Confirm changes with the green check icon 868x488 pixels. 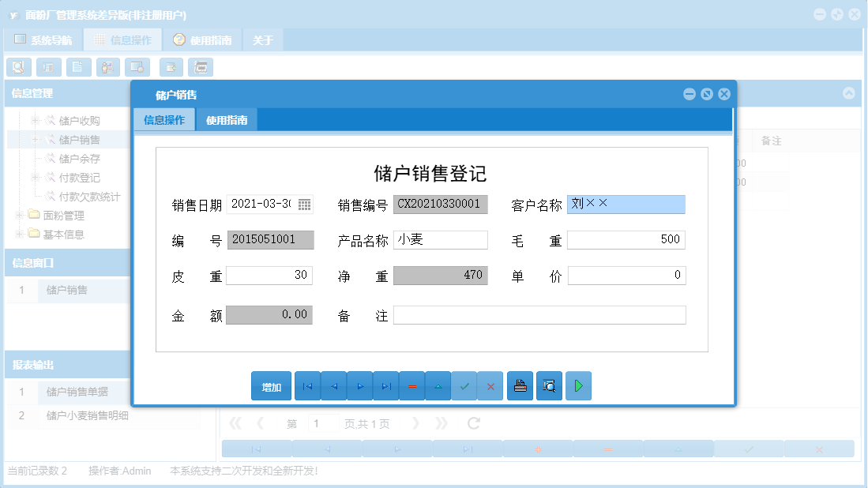[x=464, y=385]
